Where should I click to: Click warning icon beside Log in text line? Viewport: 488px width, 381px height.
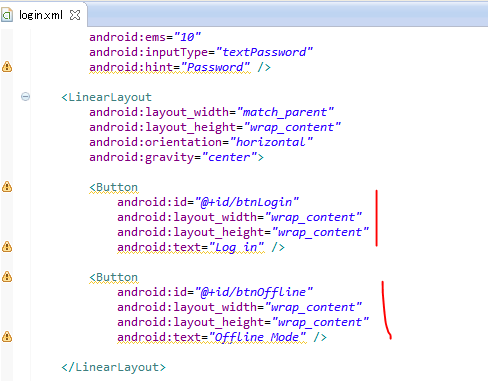tap(7, 247)
